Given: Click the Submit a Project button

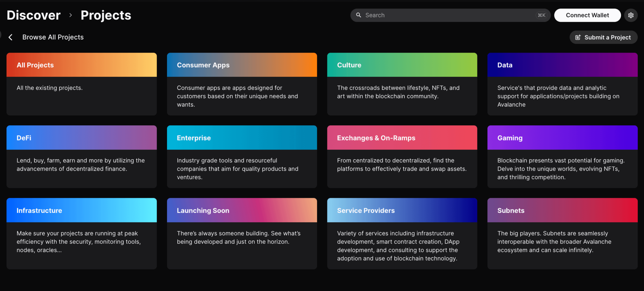Looking at the screenshot, I should [x=603, y=37].
